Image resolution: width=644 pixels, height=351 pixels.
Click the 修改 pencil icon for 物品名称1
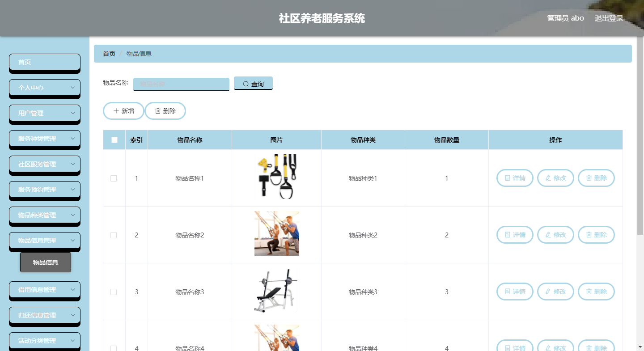[548, 178]
